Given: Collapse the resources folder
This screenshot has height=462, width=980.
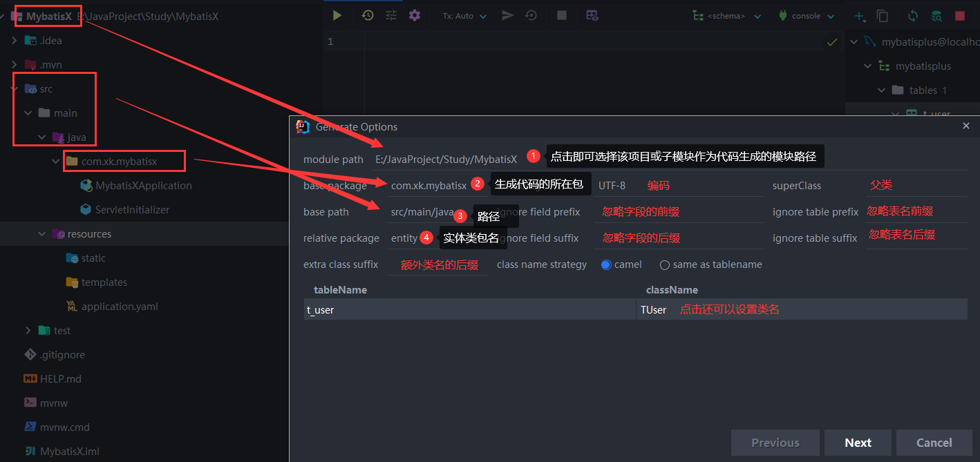Looking at the screenshot, I should click(42, 233).
